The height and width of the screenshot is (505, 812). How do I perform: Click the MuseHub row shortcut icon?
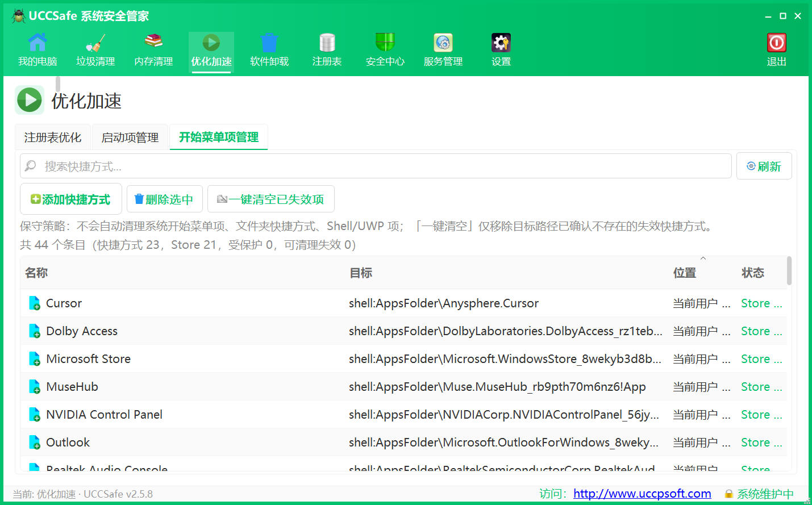click(35, 387)
